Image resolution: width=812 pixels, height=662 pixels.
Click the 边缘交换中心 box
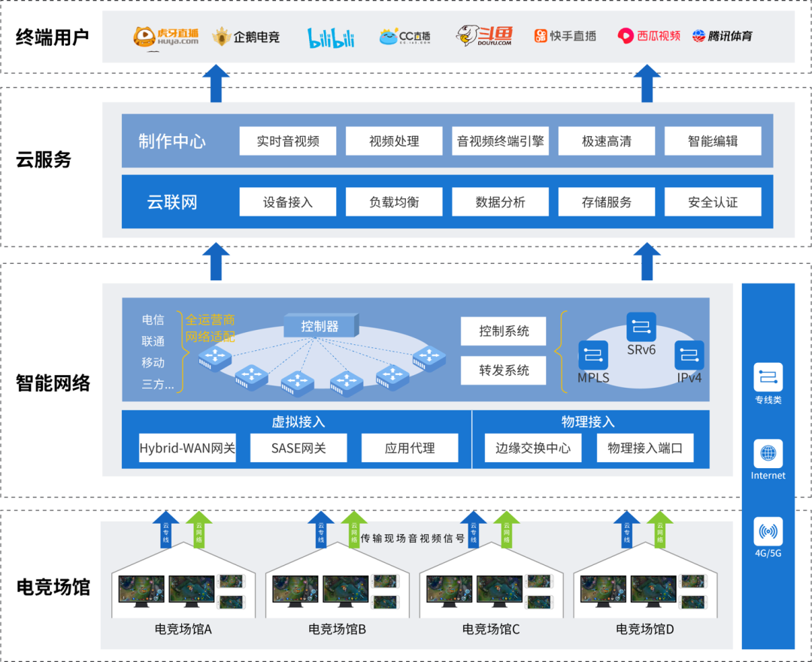[x=533, y=448]
